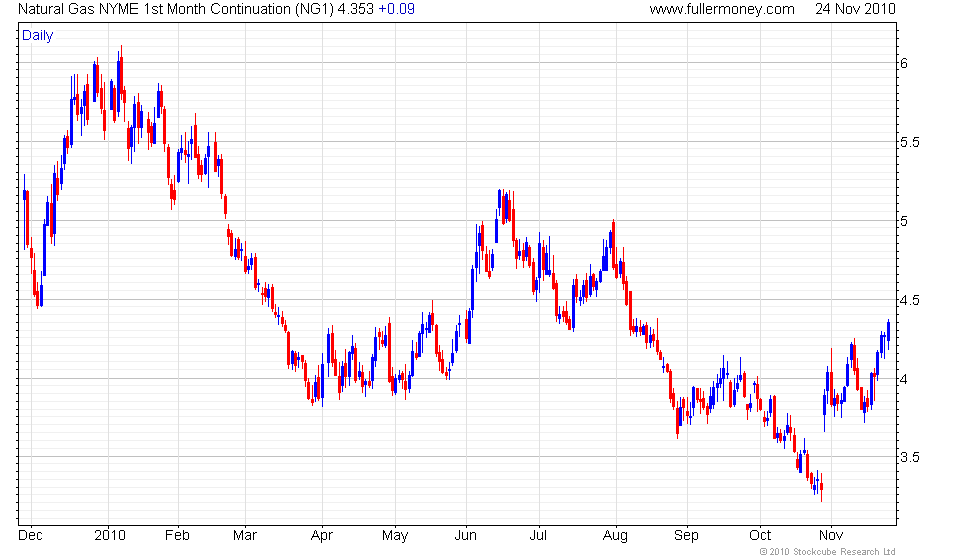Select the Jul label on time axis

[538, 536]
